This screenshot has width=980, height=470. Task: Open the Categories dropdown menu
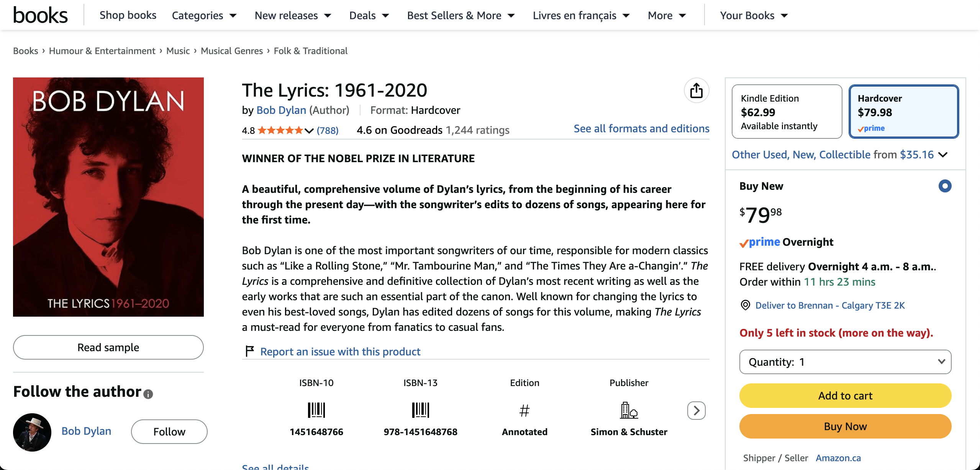(204, 15)
